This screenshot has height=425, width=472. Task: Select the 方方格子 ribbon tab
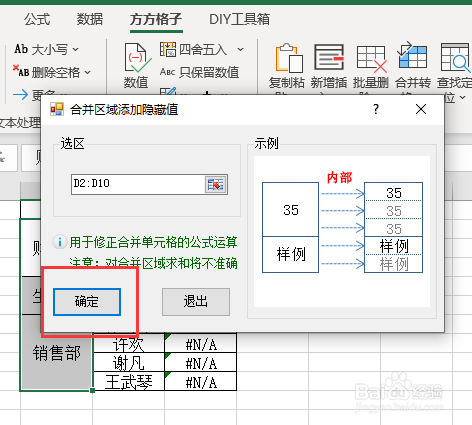[156, 19]
